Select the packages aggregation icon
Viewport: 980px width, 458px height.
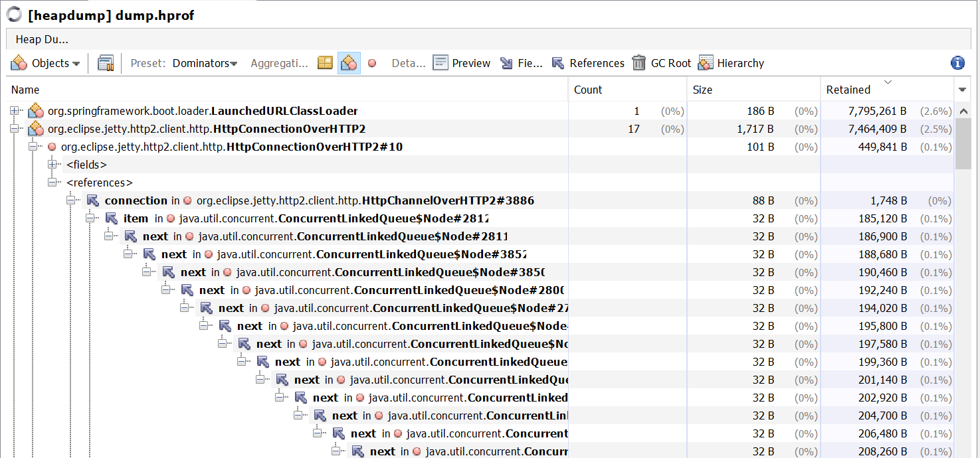[325, 63]
